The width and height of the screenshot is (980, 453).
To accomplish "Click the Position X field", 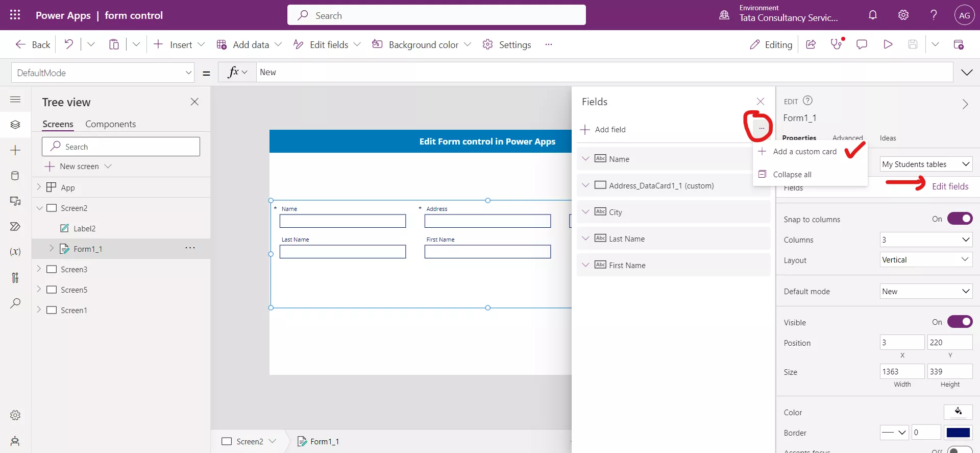I will [902, 342].
